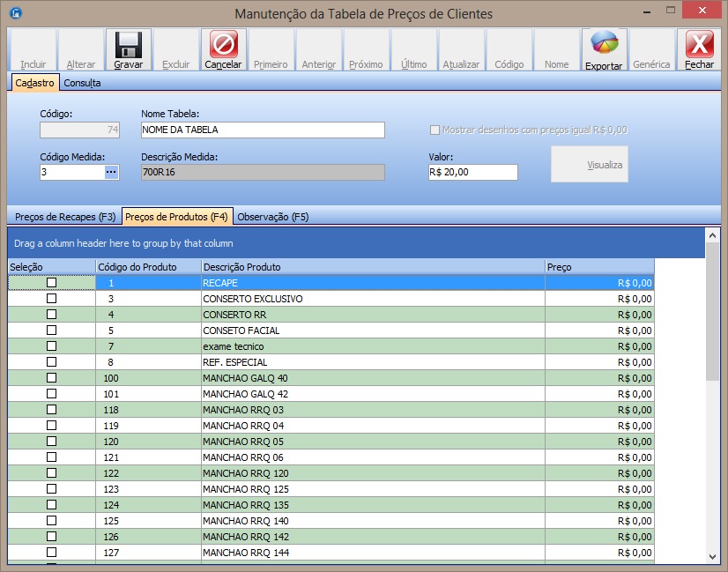Sort by Descrição Produto column header

pos(373,267)
